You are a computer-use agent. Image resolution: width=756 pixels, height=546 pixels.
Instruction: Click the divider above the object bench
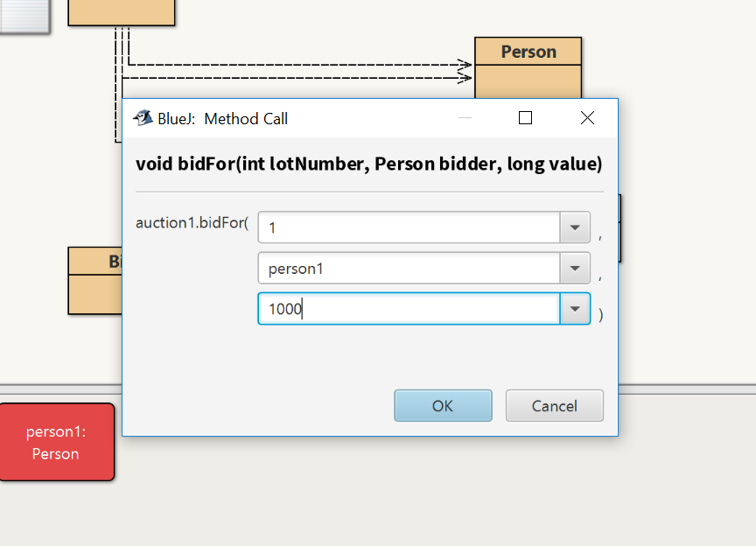tap(60, 389)
